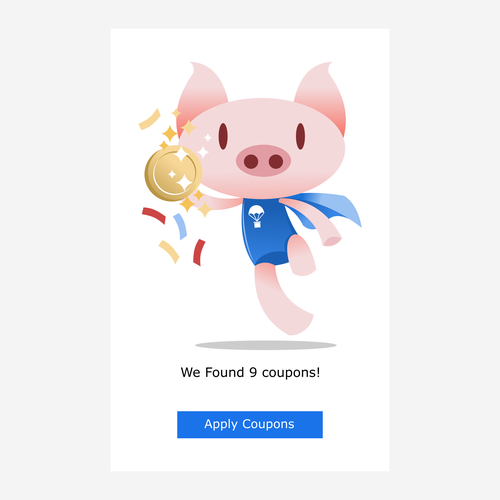
Task: Click the pig's right ear
Action: pos(322,95)
